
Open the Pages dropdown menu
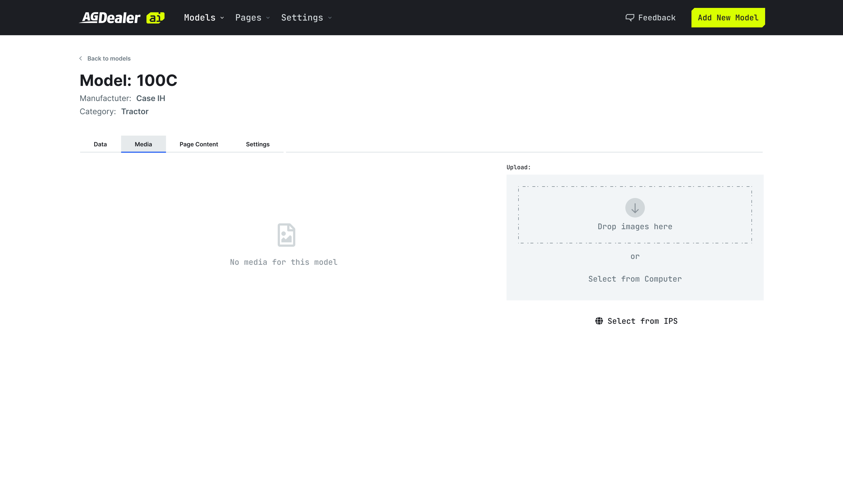[252, 18]
